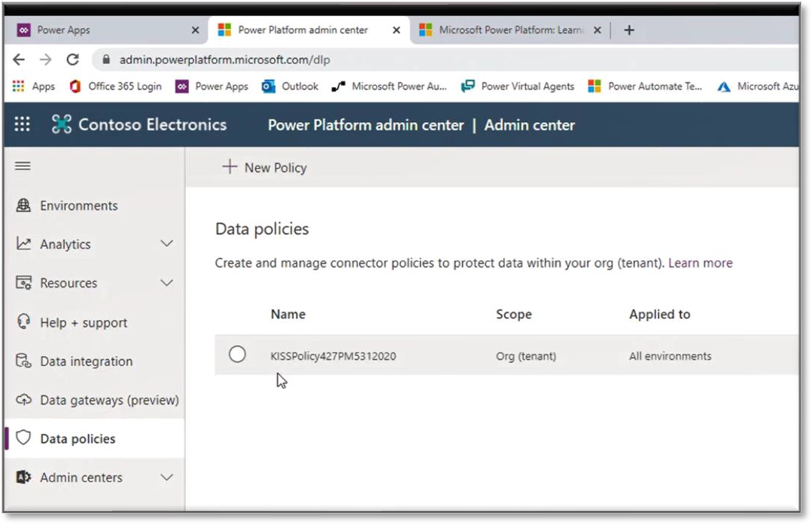Click the New Policy button
This screenshot has height=524, width=812.
[x=265, y=167]
